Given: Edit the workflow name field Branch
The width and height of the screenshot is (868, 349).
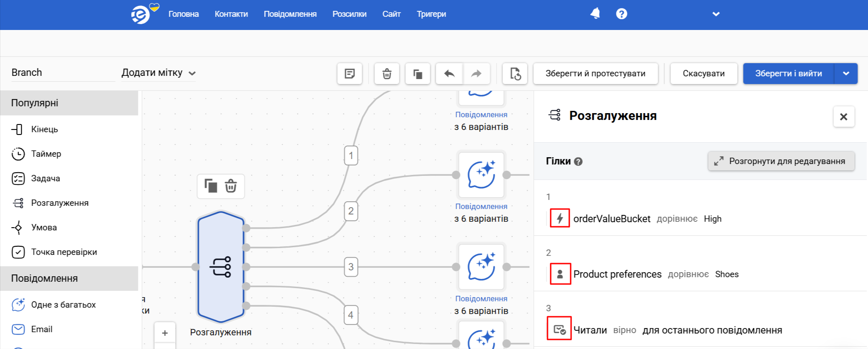Looking at the screenshot, I should pos(63,73).
